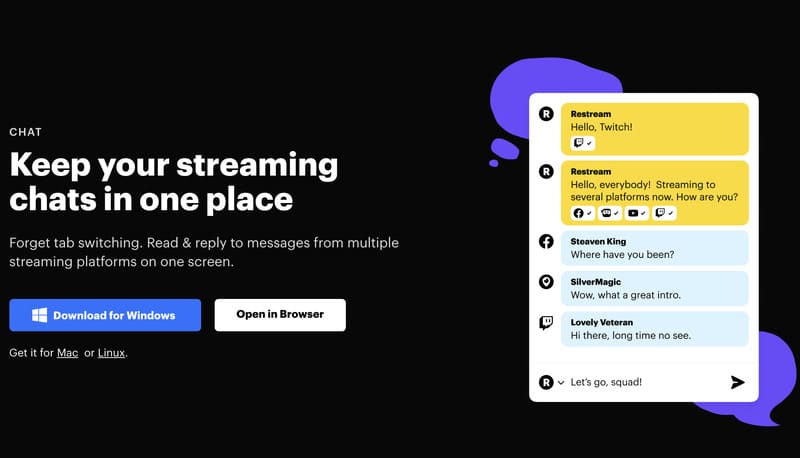Viewport: 800px width, 458px height.
Task: Click the "Let's go, squad!" message field
Action: click(x=606, y=382)
